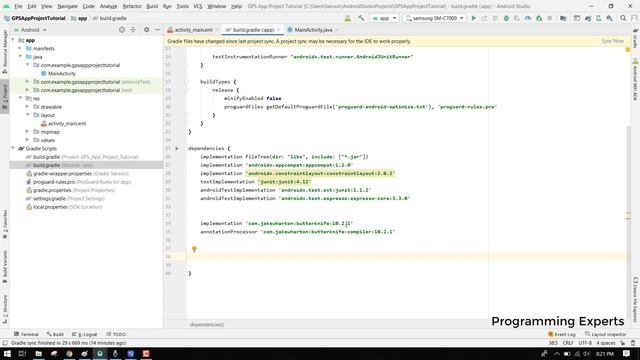Open the AVD Manager device icon
640x360 pixels.
click(x=599, y=18)
